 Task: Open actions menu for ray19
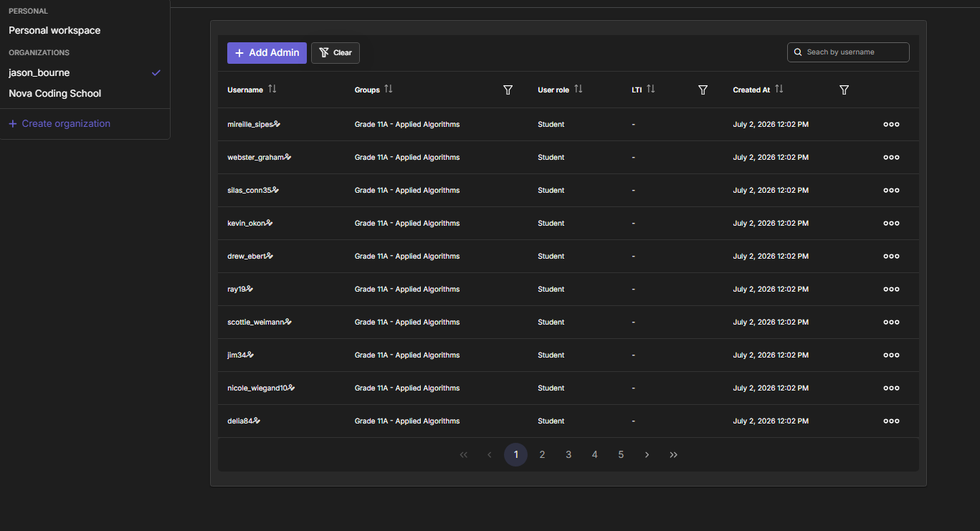click(891, 290)
